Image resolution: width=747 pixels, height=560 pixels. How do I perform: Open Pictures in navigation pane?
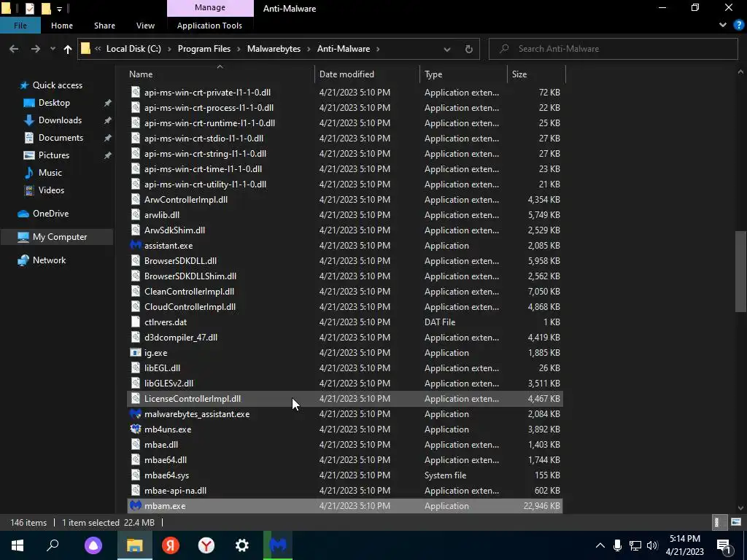click(54, 155)
